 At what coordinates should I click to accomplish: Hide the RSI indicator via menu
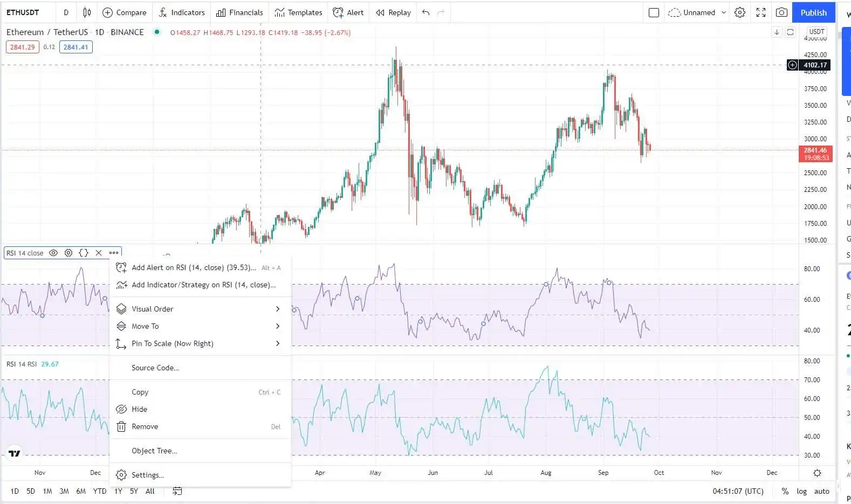[x=200, y=409]
